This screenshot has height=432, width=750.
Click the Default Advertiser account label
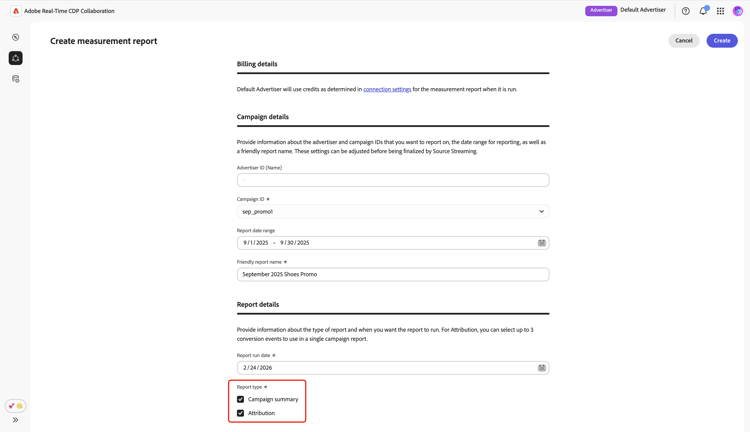pos(643,10)
